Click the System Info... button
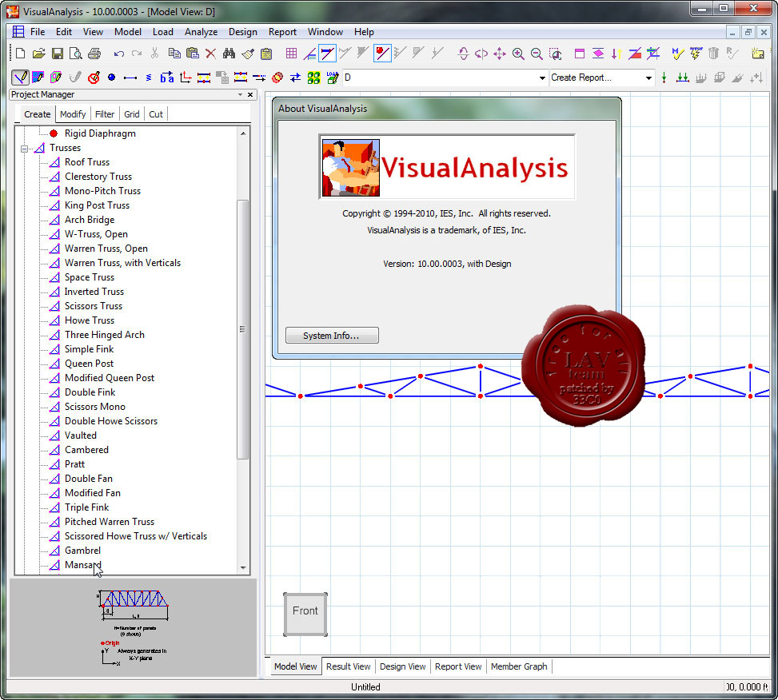The width and height of the screenshot is (778, 700). click(332, 336)
